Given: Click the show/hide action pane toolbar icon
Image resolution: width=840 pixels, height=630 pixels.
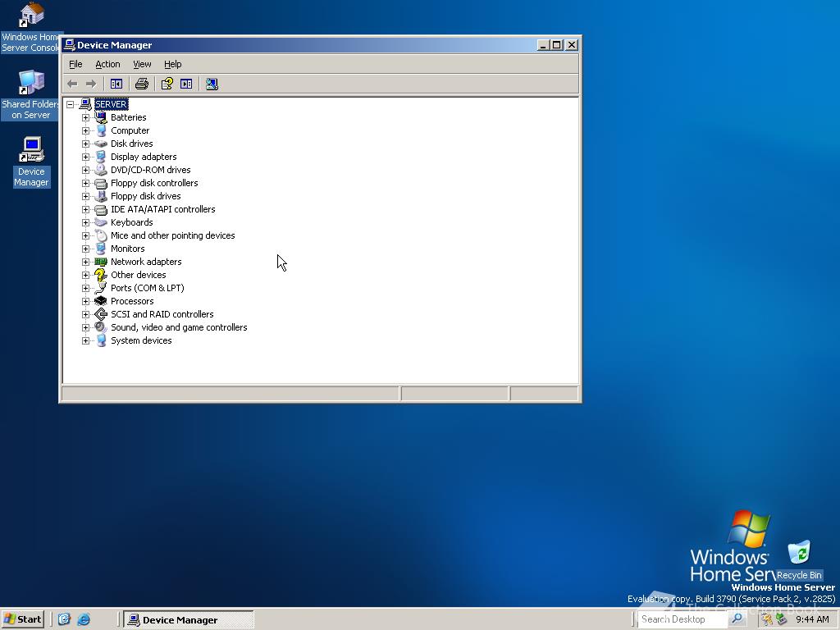Looking at the screenshot, I should tap(186, 84).
